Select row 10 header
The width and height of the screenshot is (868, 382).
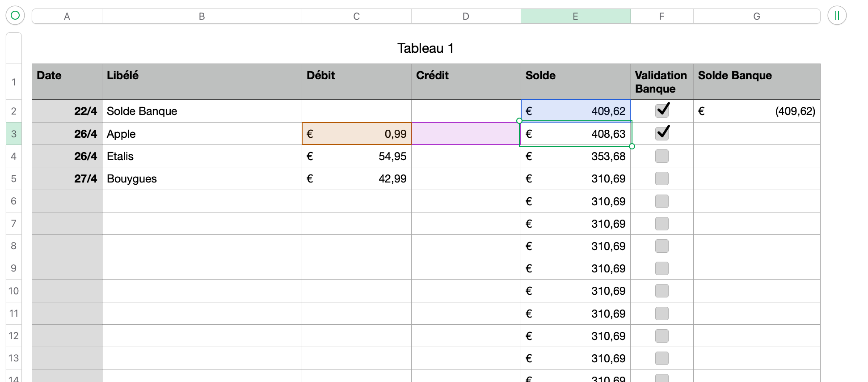click(x=14, y=291)
